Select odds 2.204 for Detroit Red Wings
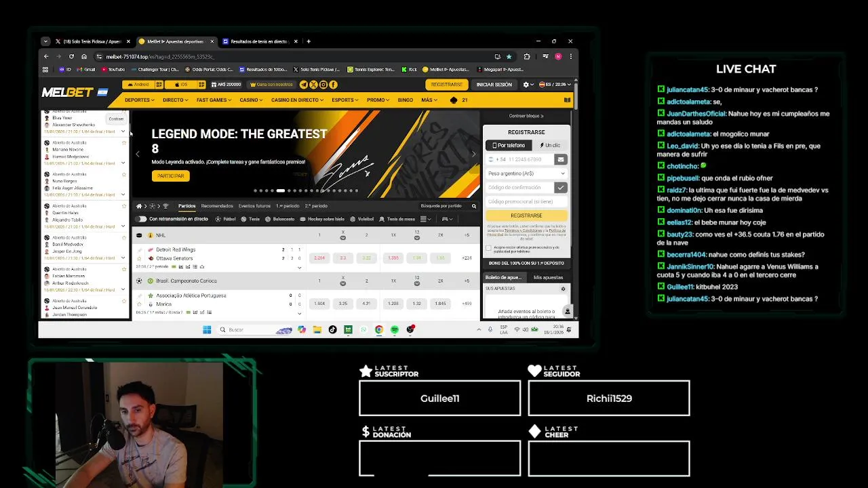 [x=319, y=258]
